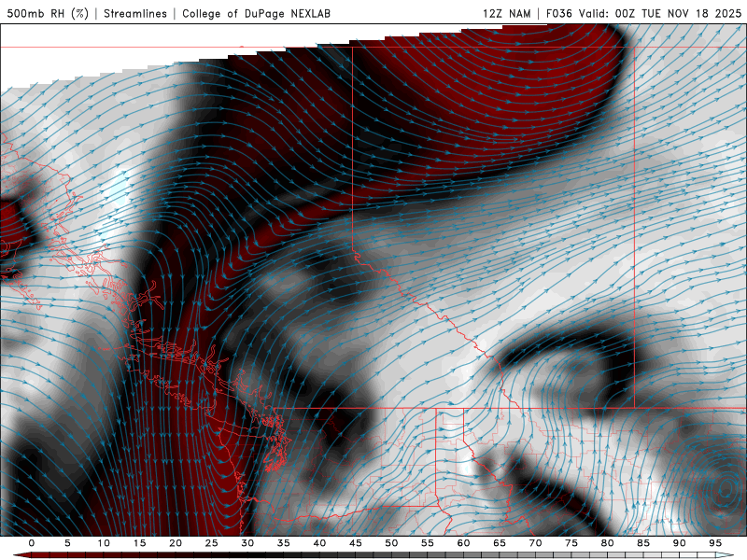Click the '500mb RH (%)' title text
The width and height of the screenshot is (747, 560).
click(48, 13)
